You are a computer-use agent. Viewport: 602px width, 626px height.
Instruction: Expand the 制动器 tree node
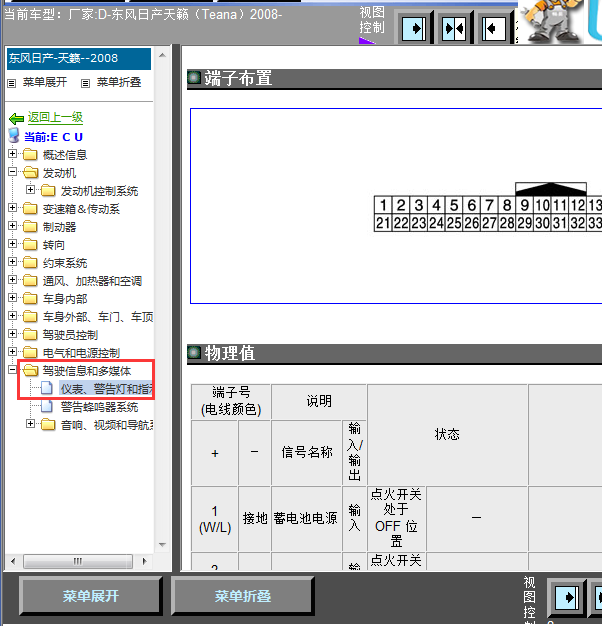[x=12, y=226]
